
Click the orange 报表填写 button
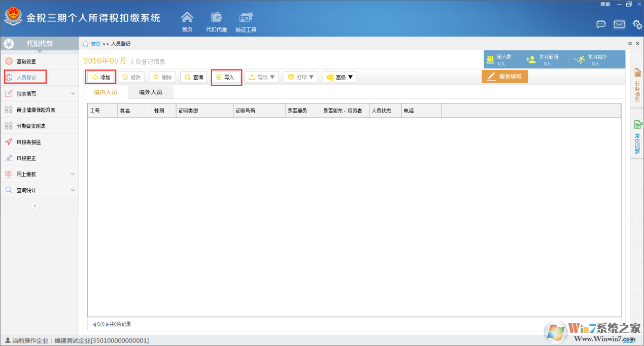click(505, 77)
